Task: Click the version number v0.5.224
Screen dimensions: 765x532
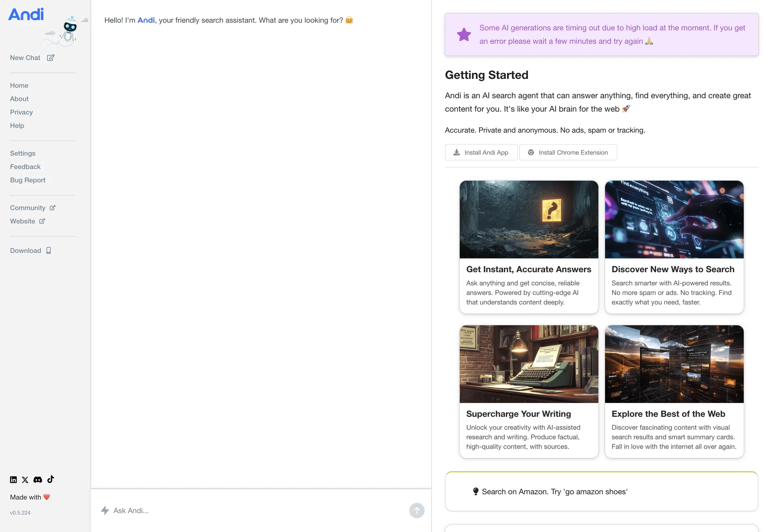Action: coord(20,513)
